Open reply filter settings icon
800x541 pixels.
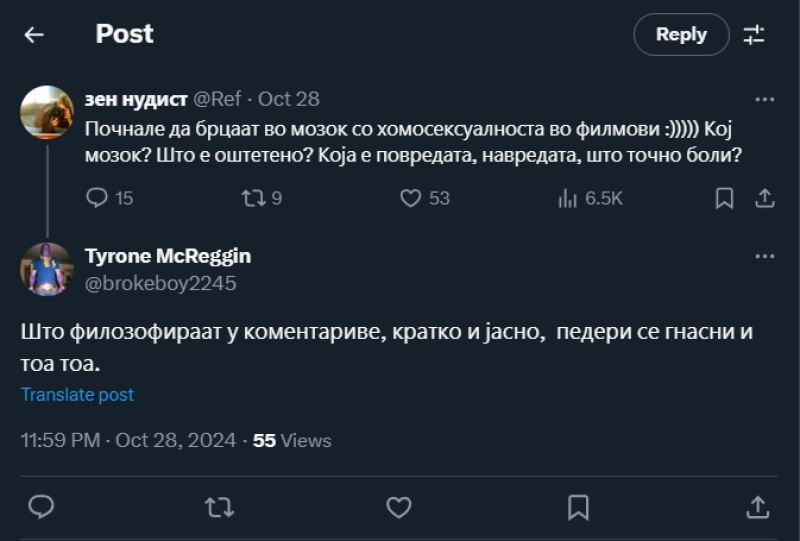(x=754, y=35)
